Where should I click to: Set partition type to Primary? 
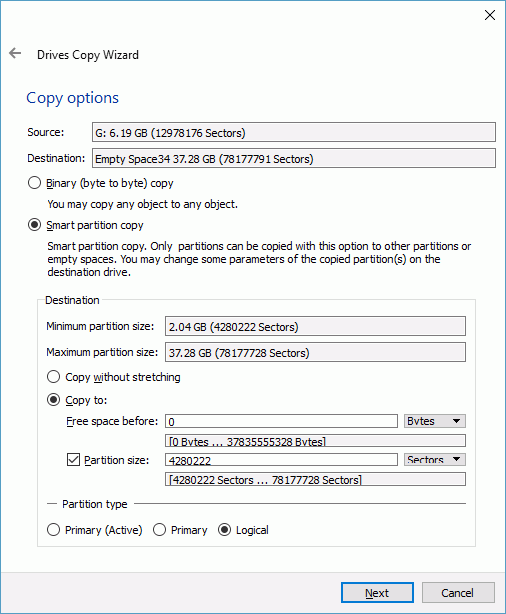[x=159, y=530]
